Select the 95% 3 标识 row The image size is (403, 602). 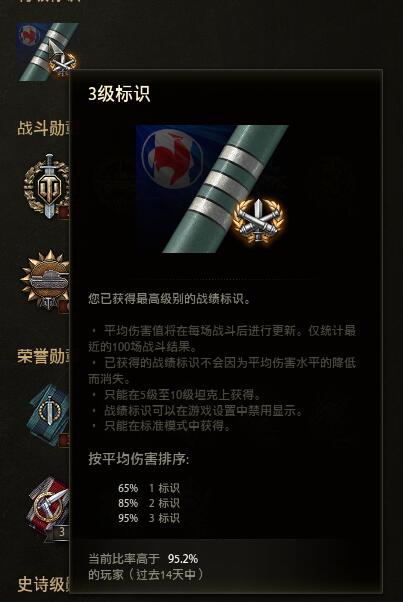(x=149, y=518)
